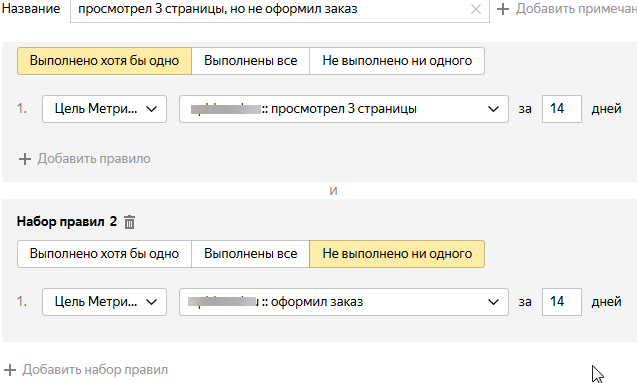Click Добавить набор правил link

click(x=95, y=370)
